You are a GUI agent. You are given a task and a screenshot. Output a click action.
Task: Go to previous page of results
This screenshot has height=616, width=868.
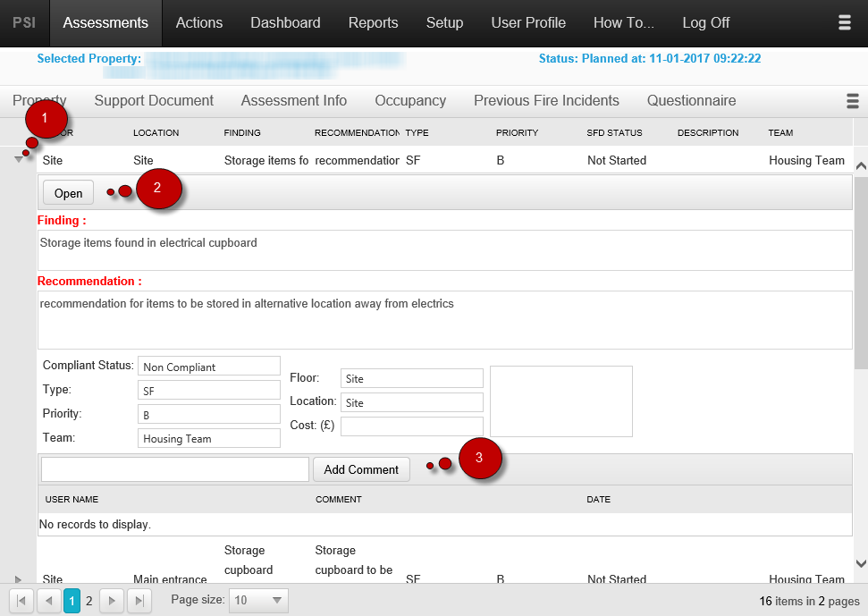tap(48, 601)
